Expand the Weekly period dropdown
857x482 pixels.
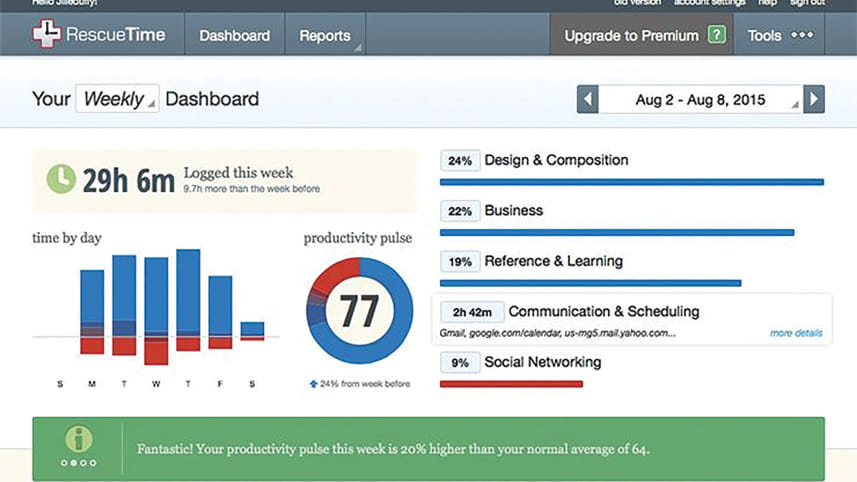click(117, 99)
